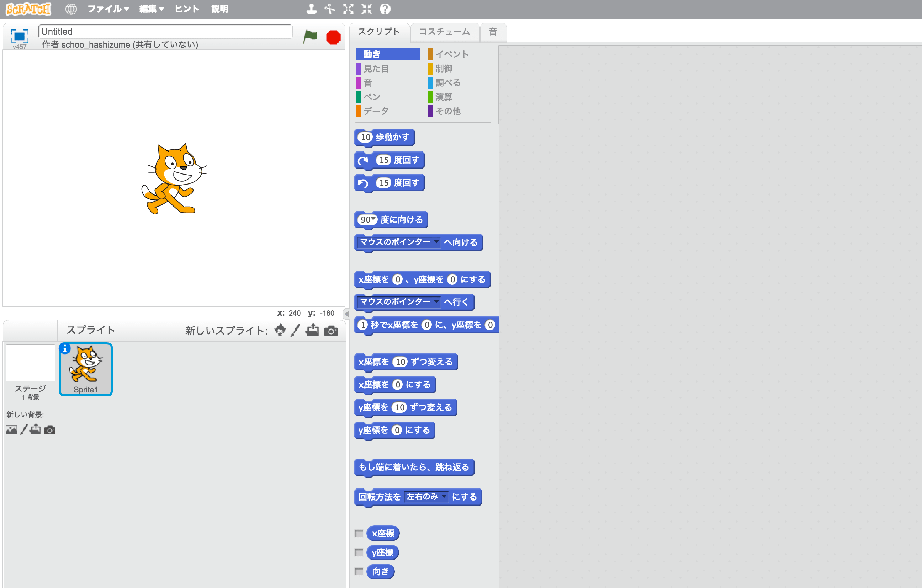The image size is (922, 588).
Task: Click the x座標を 0 にする block
Action: tap(395, 385)
